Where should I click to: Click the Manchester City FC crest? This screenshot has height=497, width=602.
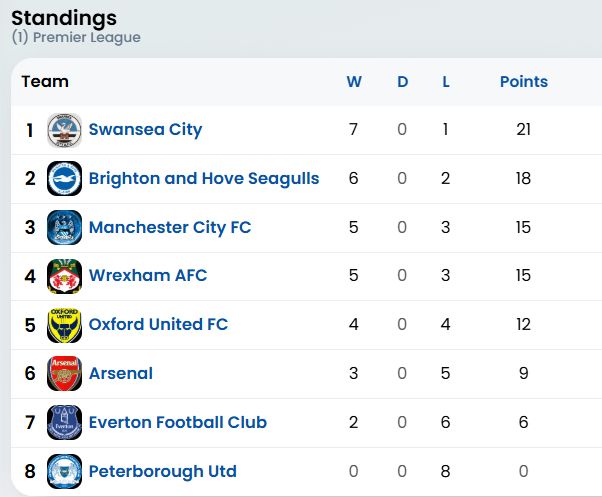64,228
